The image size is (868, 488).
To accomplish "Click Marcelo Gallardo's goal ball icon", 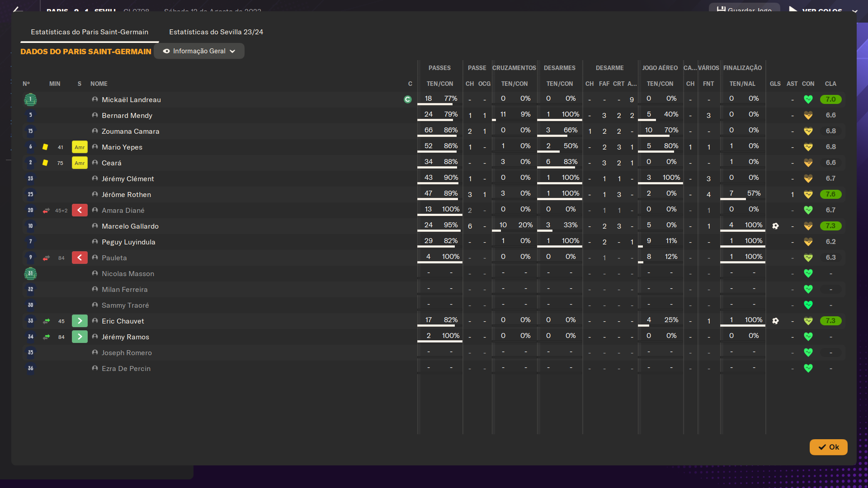I will [x=775, y=226].
